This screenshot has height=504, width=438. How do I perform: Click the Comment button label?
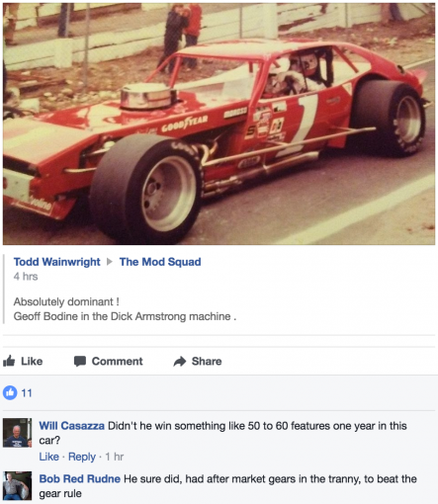pyautogui.click(x=118, y=362)
